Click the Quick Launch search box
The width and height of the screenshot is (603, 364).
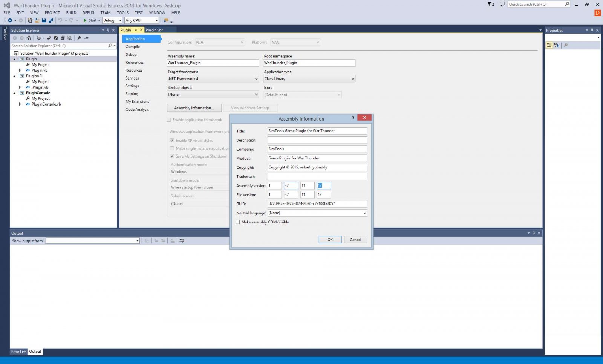pyautogui.click(x=539, y=4)
